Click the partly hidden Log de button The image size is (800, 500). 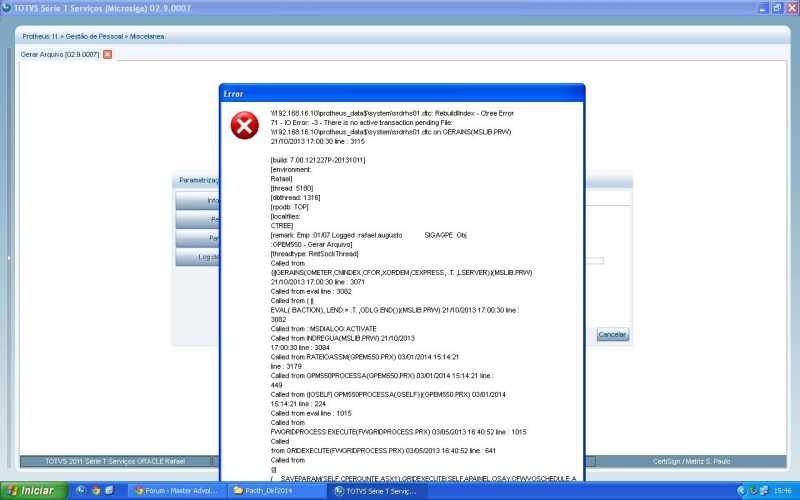click(198, 257)
